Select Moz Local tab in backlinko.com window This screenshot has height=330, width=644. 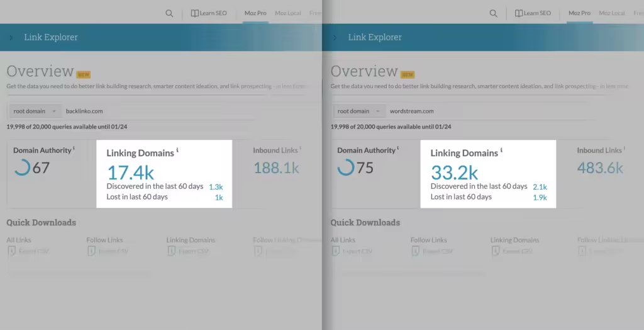(288, 13)
